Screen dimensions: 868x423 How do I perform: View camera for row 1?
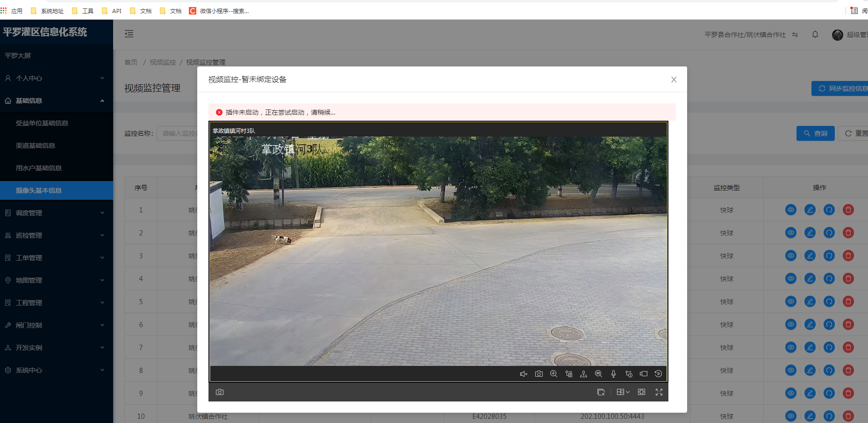[791, 210]
